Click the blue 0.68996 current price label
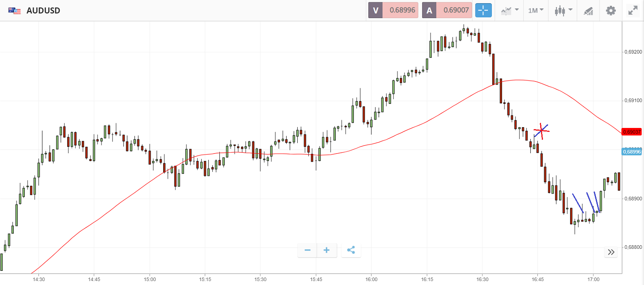This screenshot has height=285, width=644. (632, 152)
